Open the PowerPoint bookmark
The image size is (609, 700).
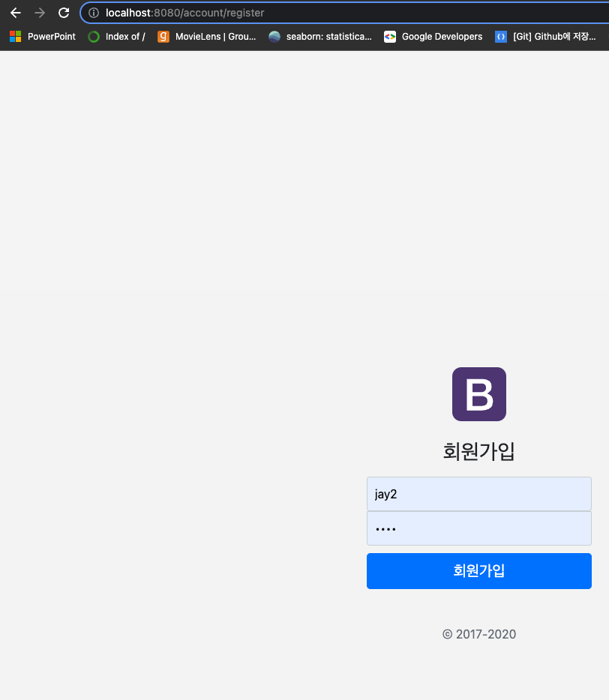43,37
